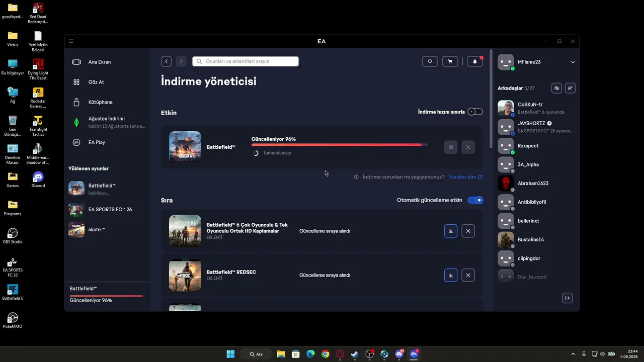Open the EA app hamburger menu

coord(71,41)
